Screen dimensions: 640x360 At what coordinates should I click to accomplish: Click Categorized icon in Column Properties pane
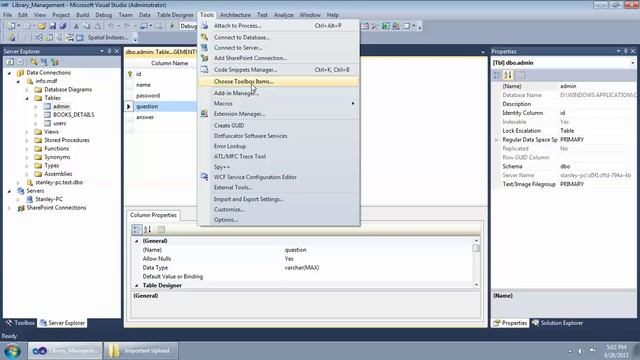(136, 229)
